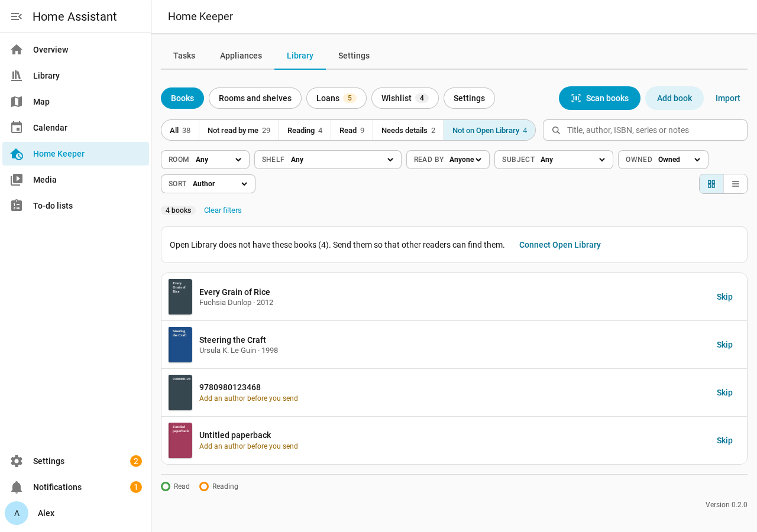Open the top Settings tab
757x532 pixels.
click(x=354, y=56)
